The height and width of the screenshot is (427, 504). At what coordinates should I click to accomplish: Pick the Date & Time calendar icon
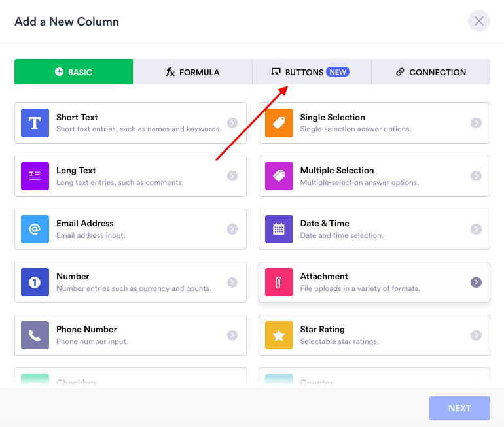pyautogui.click(x=279, y=229)
